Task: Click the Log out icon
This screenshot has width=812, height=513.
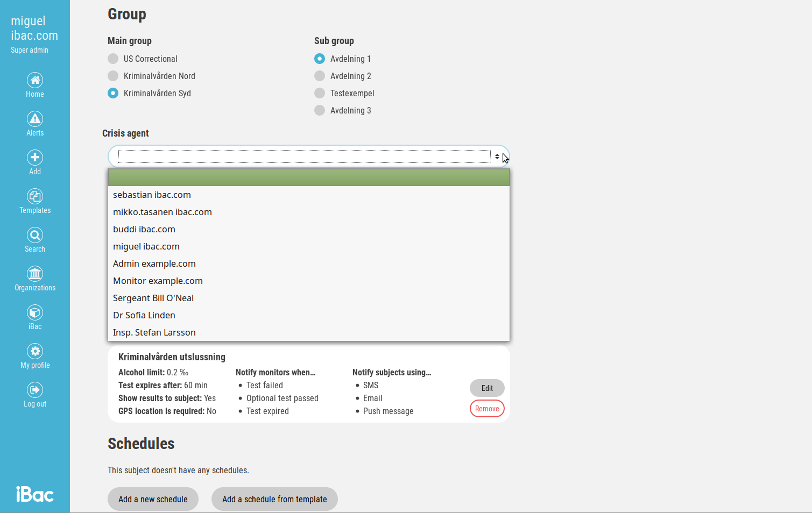Action: 35,390
